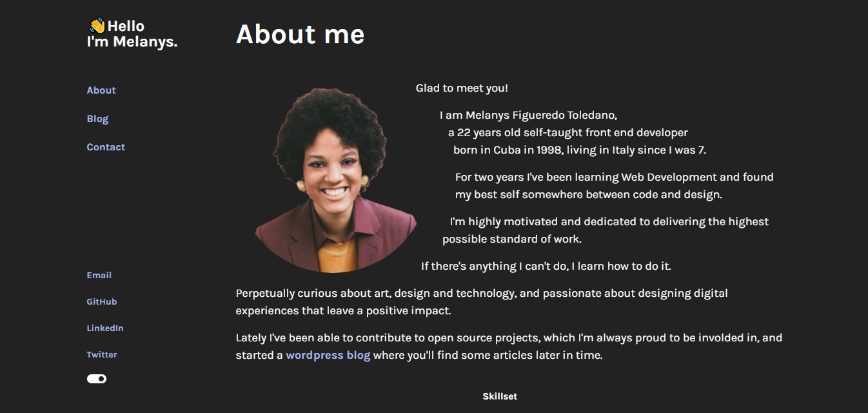This screenshot has width=868, height=413.
Task: Navigate to the Blog section
Action: tap(97, 118)
